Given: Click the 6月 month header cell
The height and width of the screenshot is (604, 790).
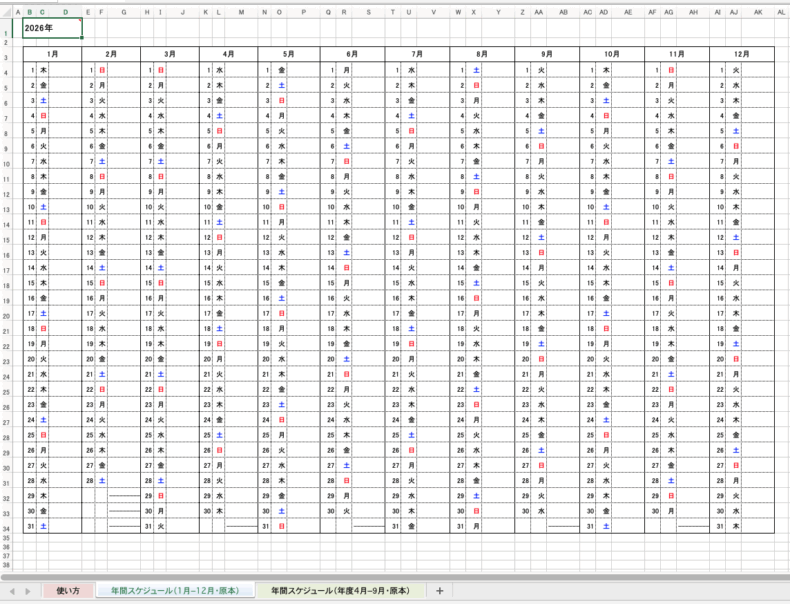Looking at the screenshot, I should (352, 52).
